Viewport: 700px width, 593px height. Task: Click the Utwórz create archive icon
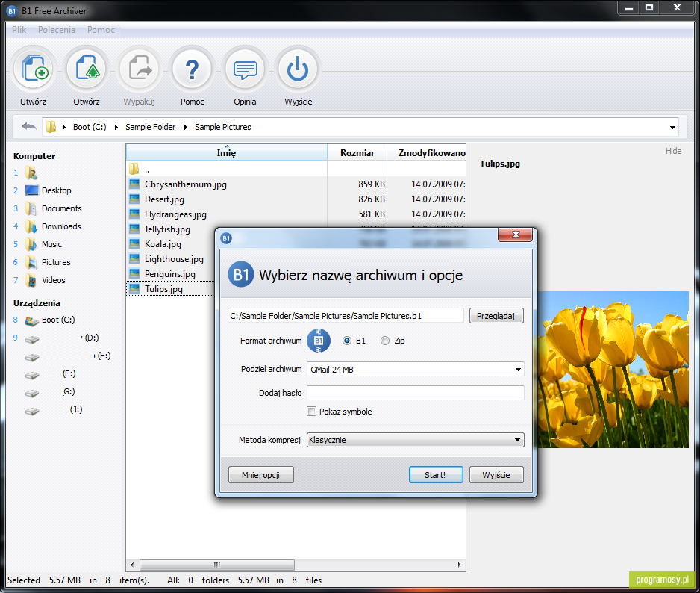point(34,69)
